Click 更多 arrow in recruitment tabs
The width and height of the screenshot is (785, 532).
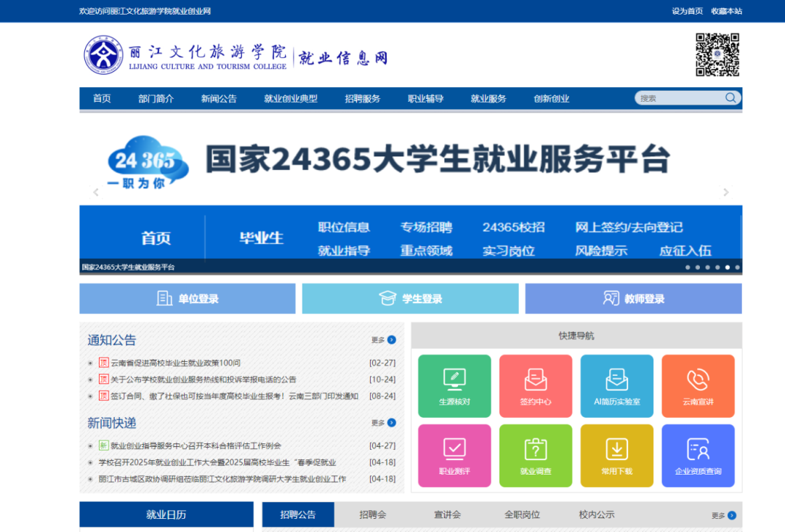pos(732,515)
